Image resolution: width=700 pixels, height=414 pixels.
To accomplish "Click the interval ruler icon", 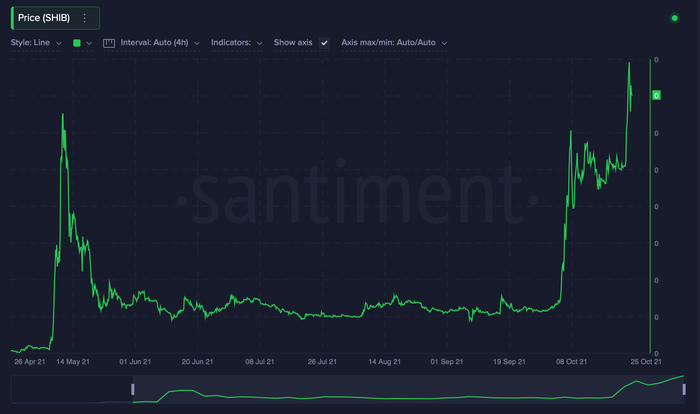I will pos(109,43).
